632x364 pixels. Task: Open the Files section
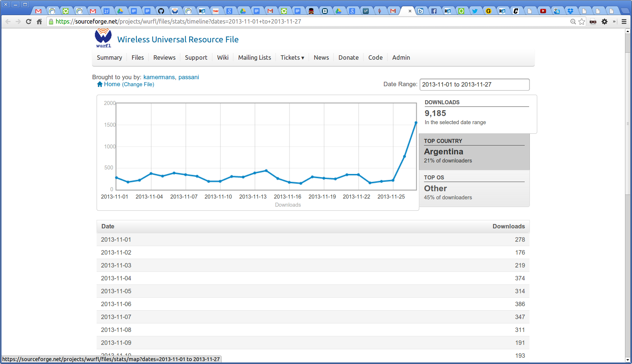pos(138,57)
